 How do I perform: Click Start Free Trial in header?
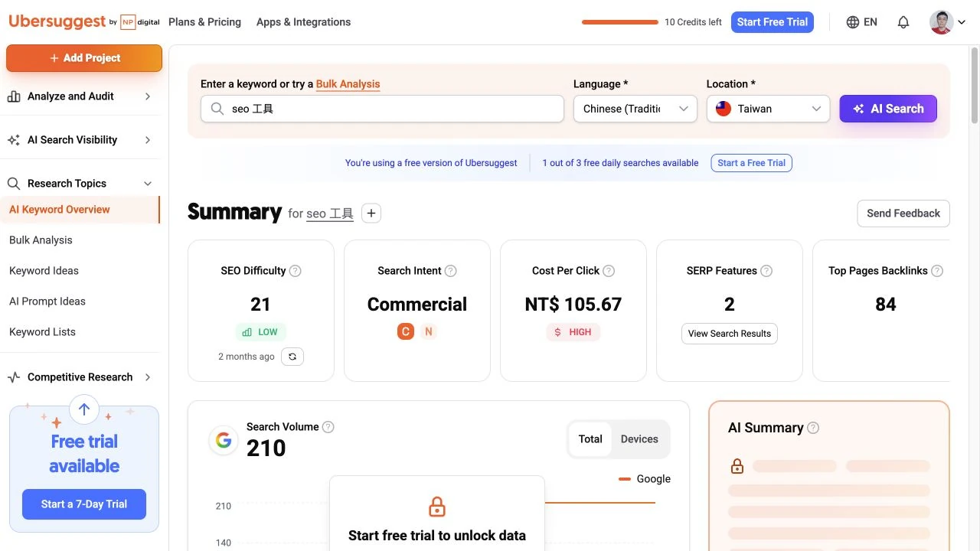pyautogui.click(x=773, y=22)
